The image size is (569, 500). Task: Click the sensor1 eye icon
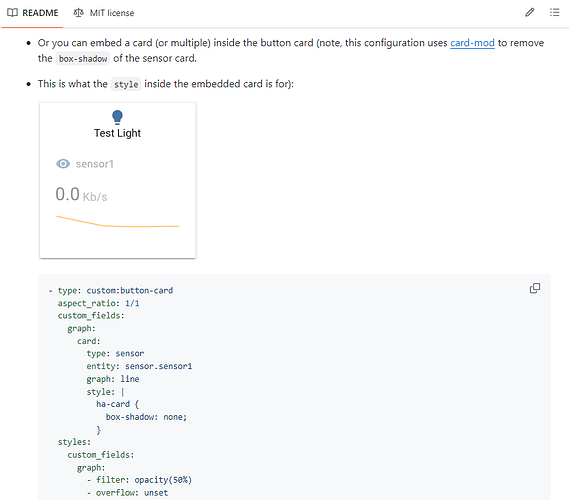(63, 164)
